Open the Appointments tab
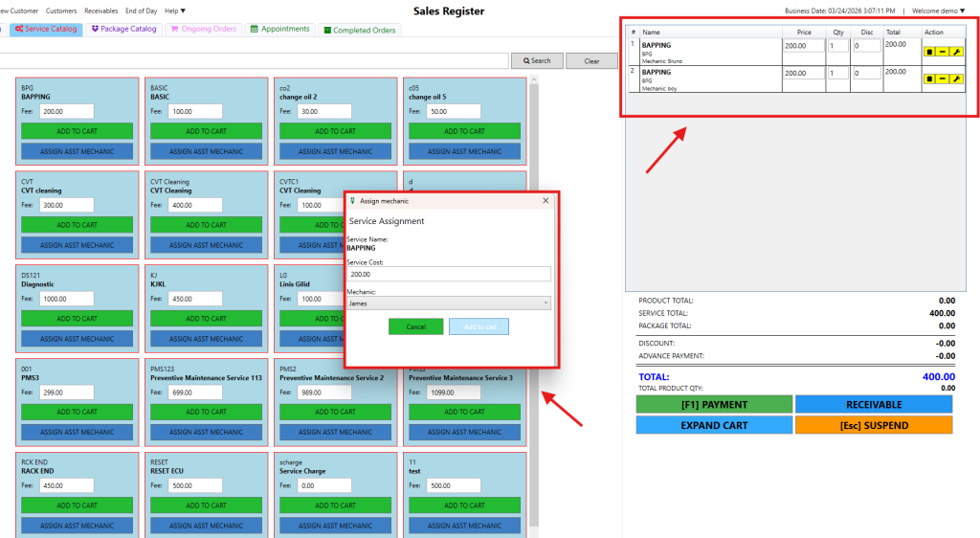The height and width of the screenshot is (538, 980). [279, 30]
